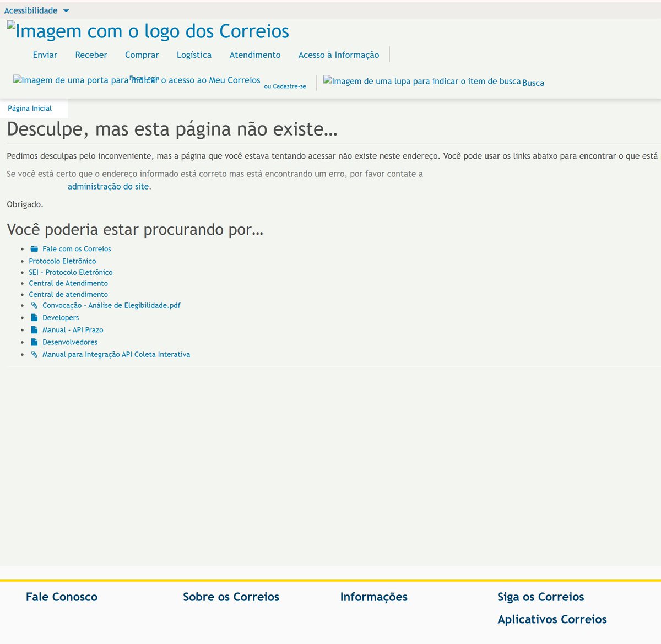The width and height of the screenshot is (661, 644).
Task: Open the Central de Atendimento link
Action: tap(68, 283)
